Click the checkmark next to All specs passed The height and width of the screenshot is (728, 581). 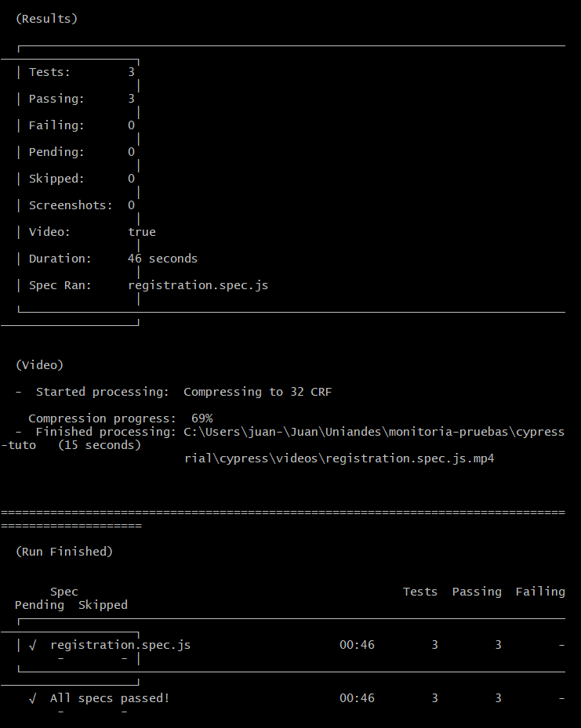coord(32,699)
